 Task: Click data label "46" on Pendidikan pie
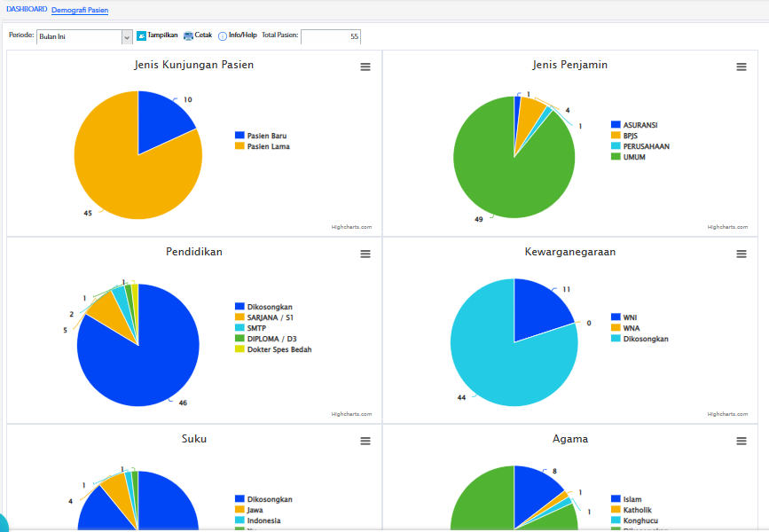(183, 403)
